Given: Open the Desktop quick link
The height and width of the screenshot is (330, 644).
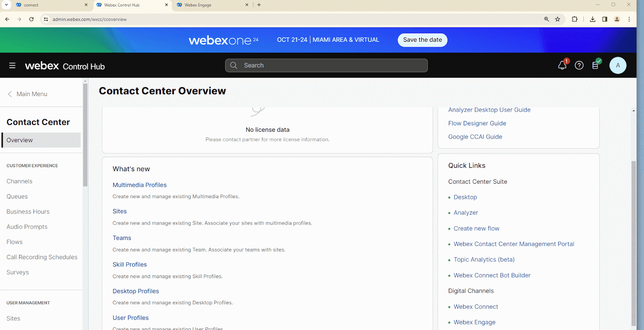Looking at the screenshot, I should point(465,197).
